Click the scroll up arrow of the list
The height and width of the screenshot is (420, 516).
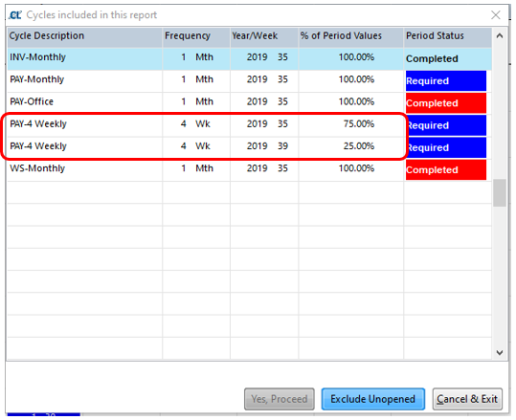(x=499, y=35)
